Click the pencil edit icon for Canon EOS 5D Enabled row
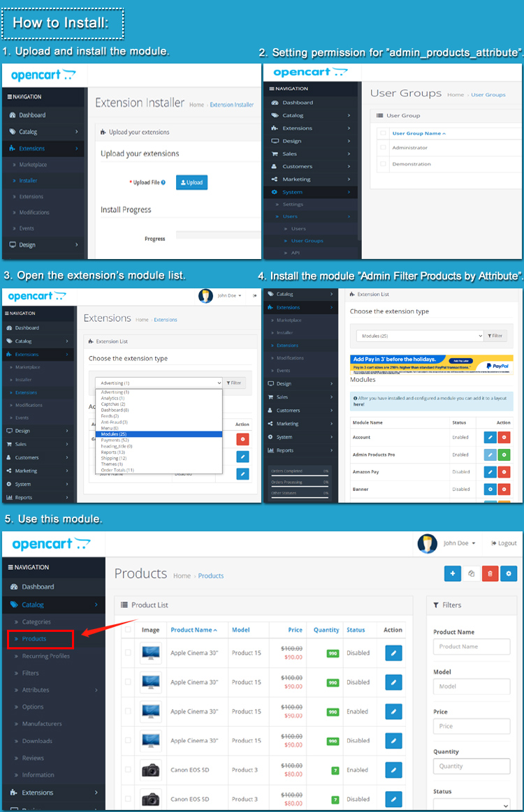 pyautogui.click(x=393, y=770)
